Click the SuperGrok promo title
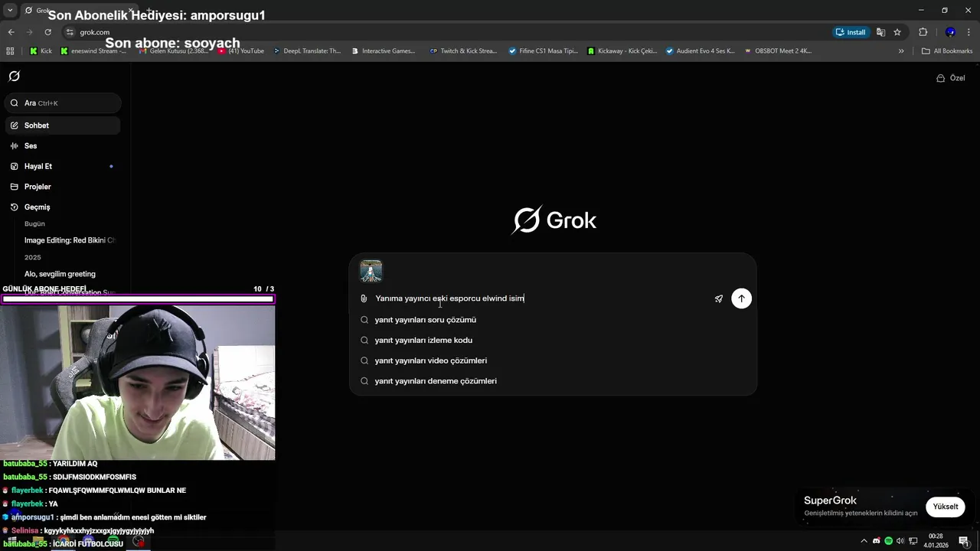The image size is (980, 551). pyautogui.click(x=830, y=500)
